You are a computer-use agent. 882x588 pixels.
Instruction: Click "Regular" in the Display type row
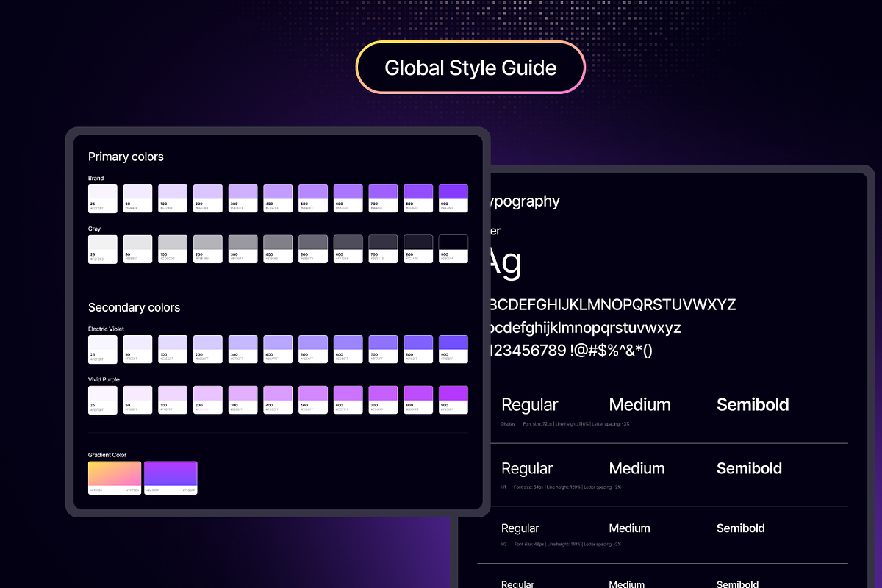point(529,405)
